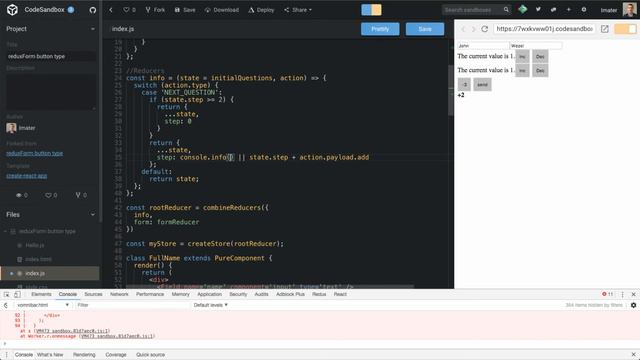640x360 pixels.
Task: Toggle DevTools device toolbar icon
Action: 17,294
